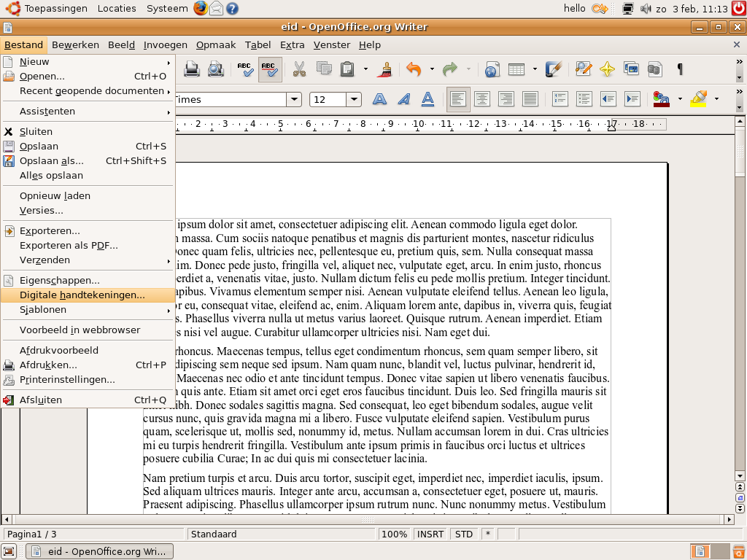
Task: Expand the Standard toolbar overflow chevron
Action: [x=740, y=62]
